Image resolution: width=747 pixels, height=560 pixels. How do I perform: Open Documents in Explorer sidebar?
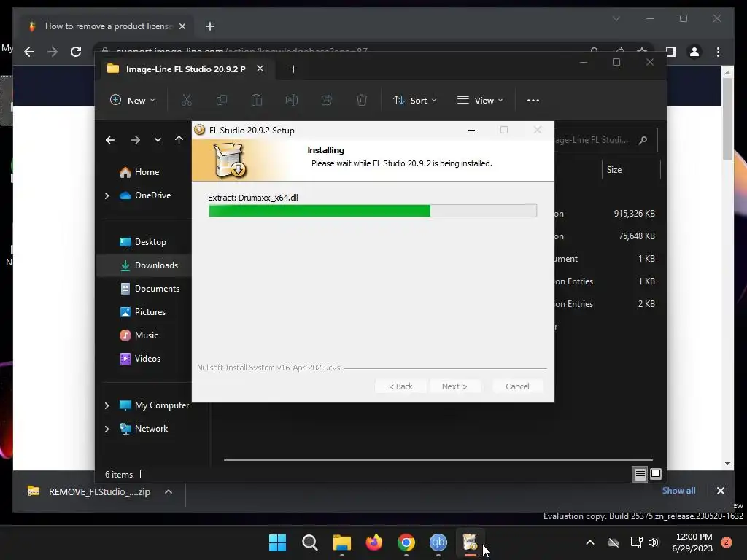tap(150, 289)
